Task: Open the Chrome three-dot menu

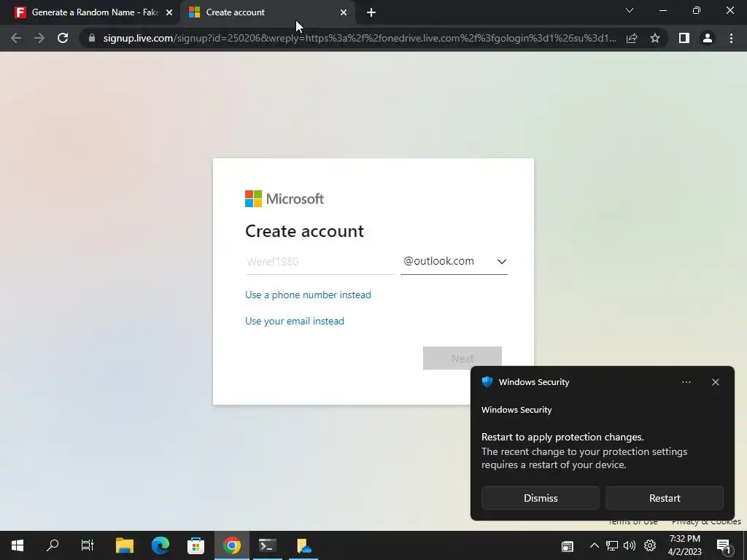Action: coord(731,38)
